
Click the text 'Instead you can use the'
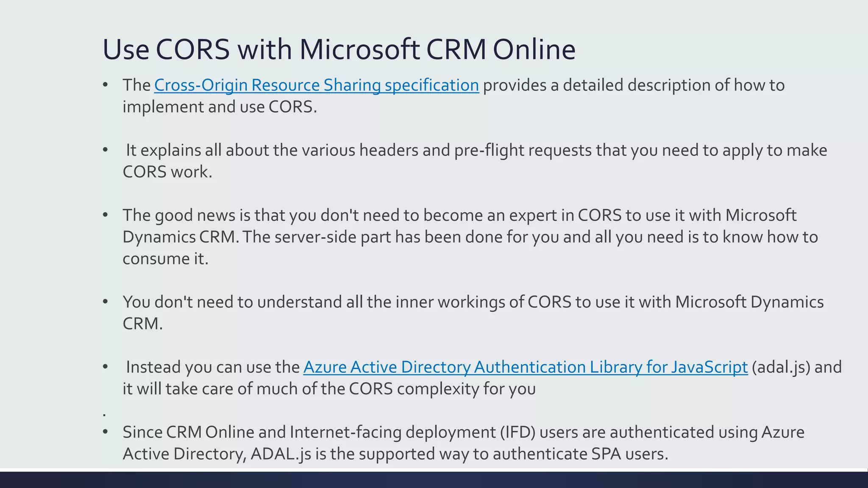tap(213, 367)
